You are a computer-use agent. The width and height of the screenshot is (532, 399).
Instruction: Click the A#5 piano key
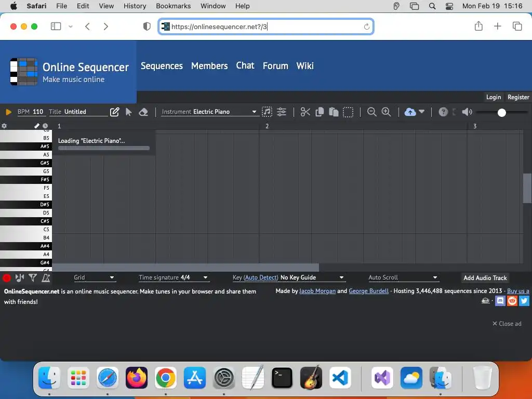pyautogui.click(x=26, y=146)
